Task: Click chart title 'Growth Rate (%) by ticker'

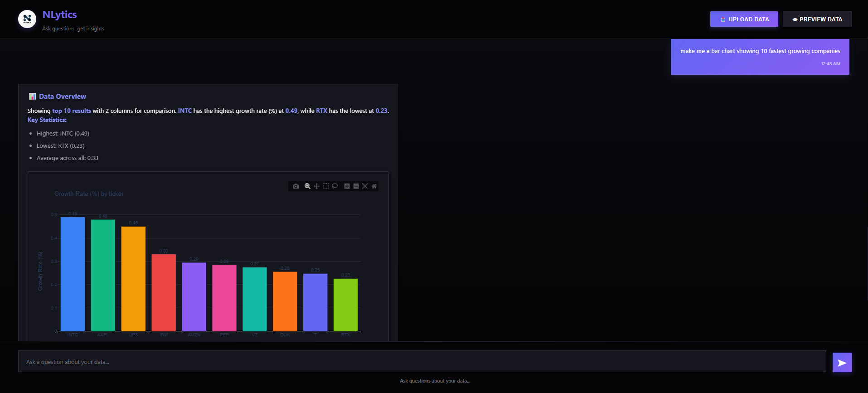Action: 89,194
